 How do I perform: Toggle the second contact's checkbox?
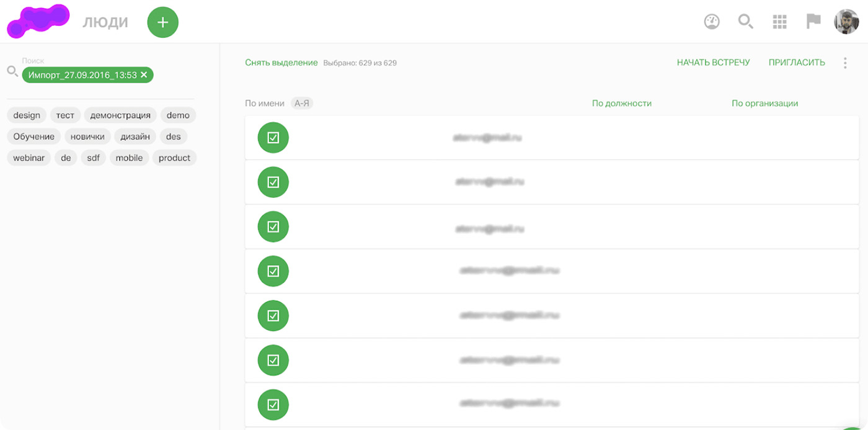pyautogui.click(x=273, y=182)
